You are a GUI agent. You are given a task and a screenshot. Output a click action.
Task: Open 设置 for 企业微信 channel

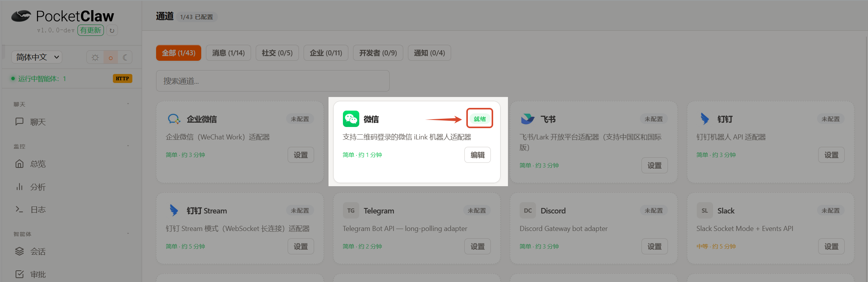[x=301, y=155]
